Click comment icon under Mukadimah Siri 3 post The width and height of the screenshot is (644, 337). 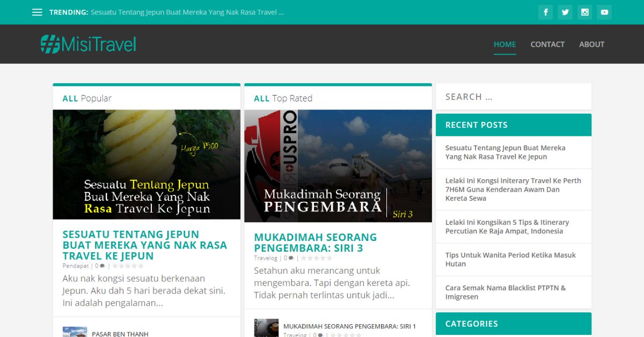coord(291,258)
